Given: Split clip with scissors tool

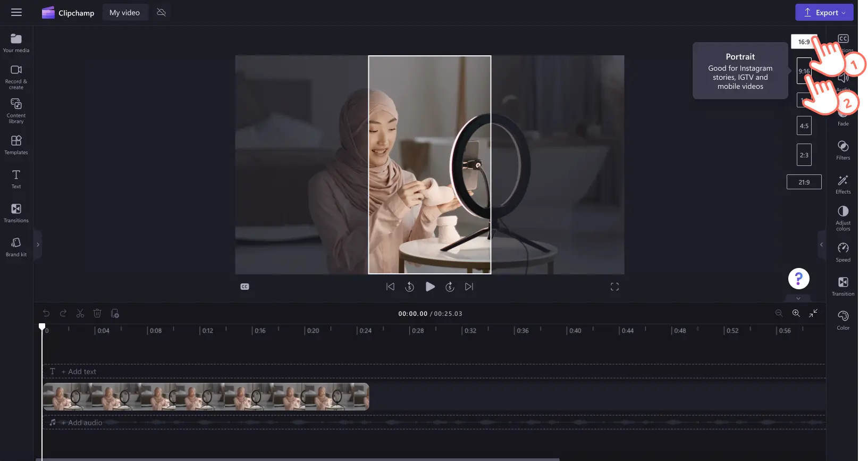Looking at the screenshot, I should [x=80, y=313].
